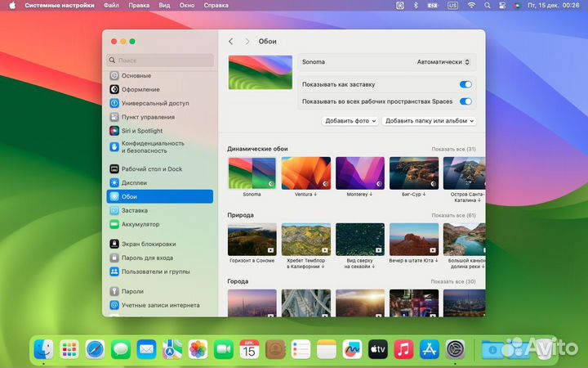588x368 pixels.
Task: Select "Вечер в штате Юта" thumbnail
Action: click(414, 239)
